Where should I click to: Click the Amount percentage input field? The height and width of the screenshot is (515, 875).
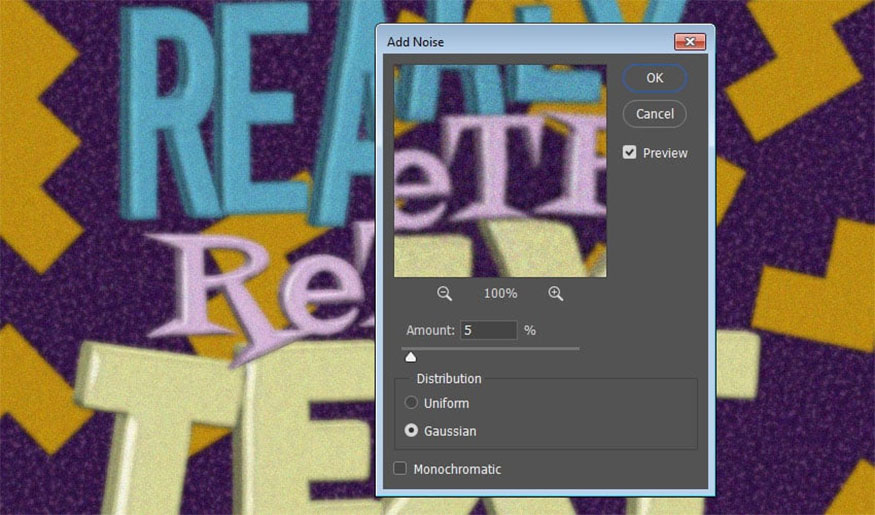(x=488, y=330)
